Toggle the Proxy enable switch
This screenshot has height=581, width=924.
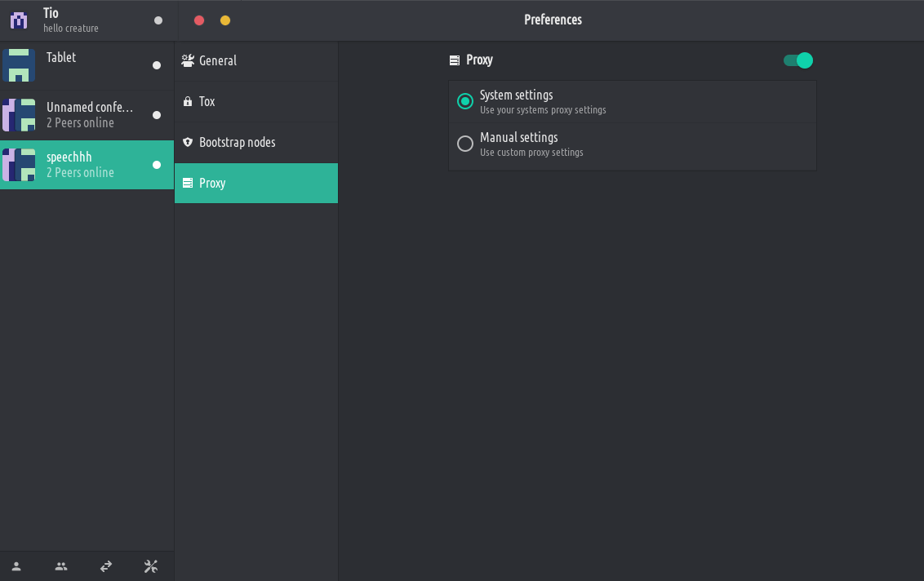coord(798,60)
